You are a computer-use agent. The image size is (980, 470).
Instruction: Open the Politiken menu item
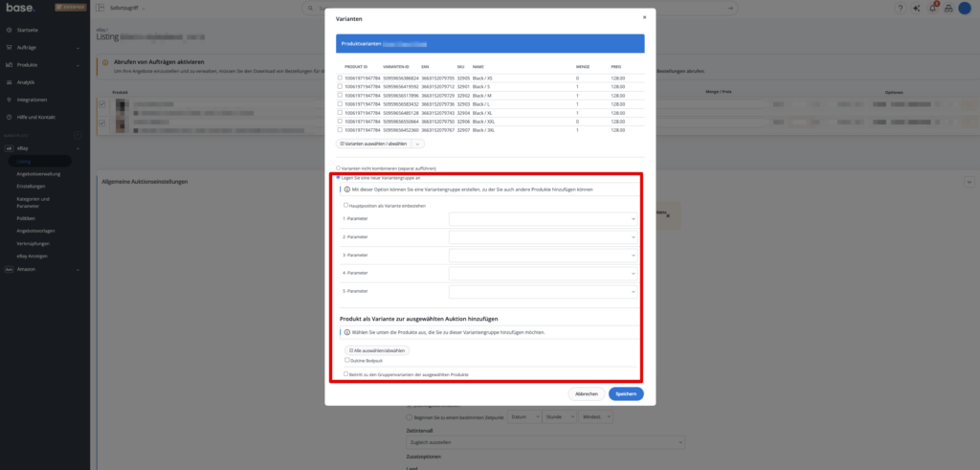pos(26,219)
